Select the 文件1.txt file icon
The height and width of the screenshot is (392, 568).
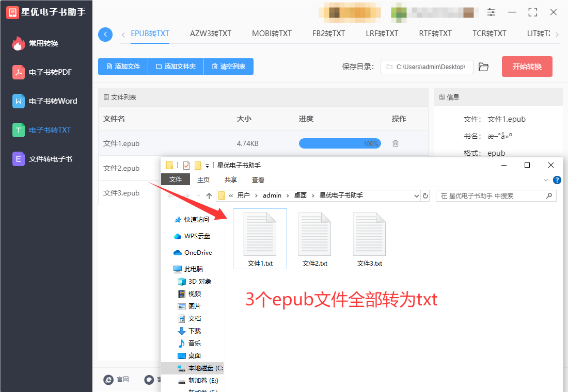pyautogui.click(x=260, y=238)
